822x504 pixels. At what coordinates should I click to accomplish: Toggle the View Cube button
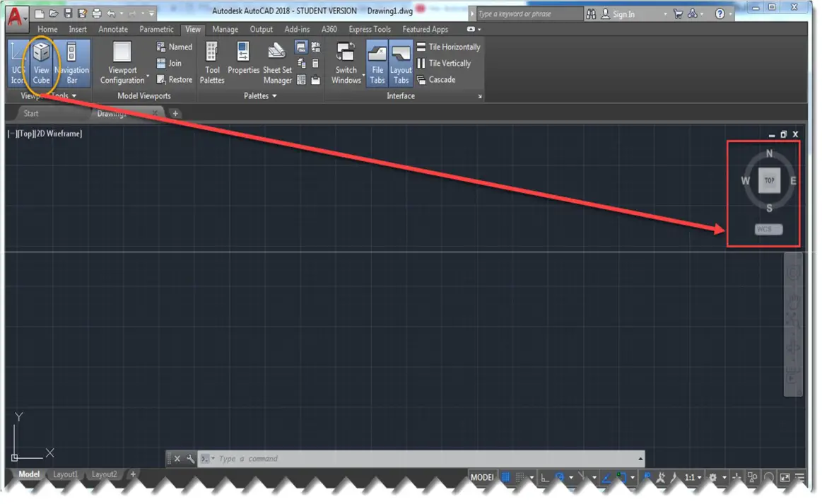[x=41, y=63]
